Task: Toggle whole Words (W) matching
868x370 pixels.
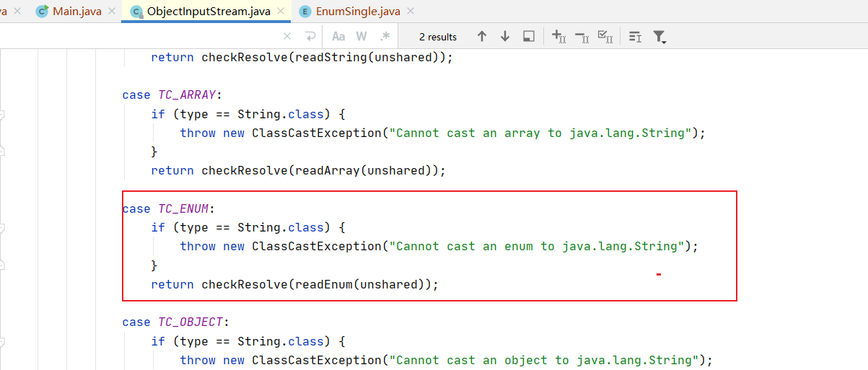Action: (x=361, y=36)
